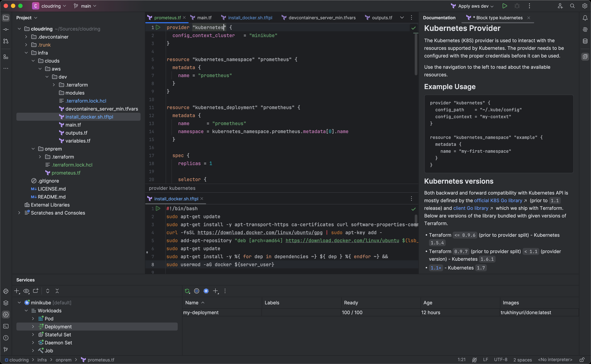This screenshot has height=364, width=591.
Task: Open the Apply aws dev run configuration dropdown
Action: click(x=473, y=6)
